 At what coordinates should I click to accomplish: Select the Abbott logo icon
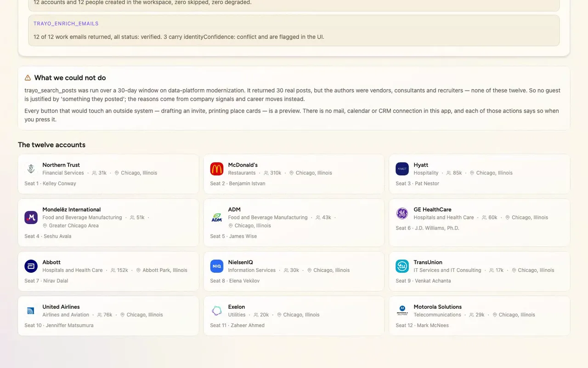31,266
